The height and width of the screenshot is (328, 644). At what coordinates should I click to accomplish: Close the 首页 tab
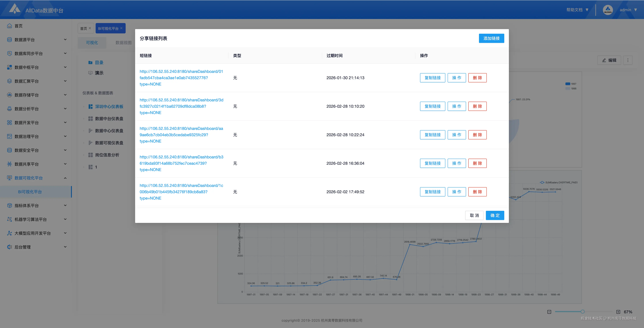point(90,28)
